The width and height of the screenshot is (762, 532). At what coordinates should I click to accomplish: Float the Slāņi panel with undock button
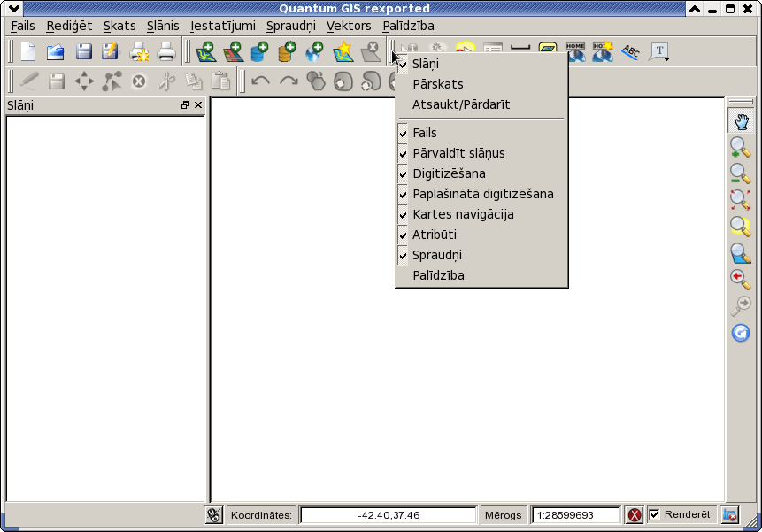click(185, 105)
